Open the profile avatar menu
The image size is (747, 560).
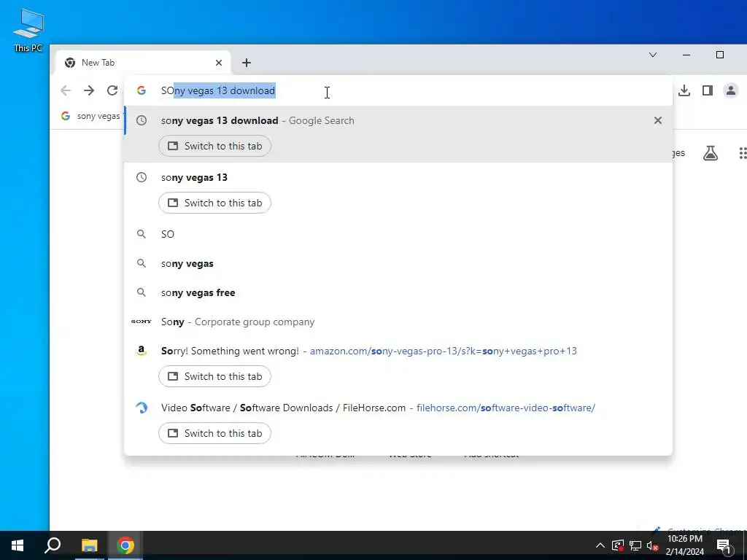[x=730, y=90]
